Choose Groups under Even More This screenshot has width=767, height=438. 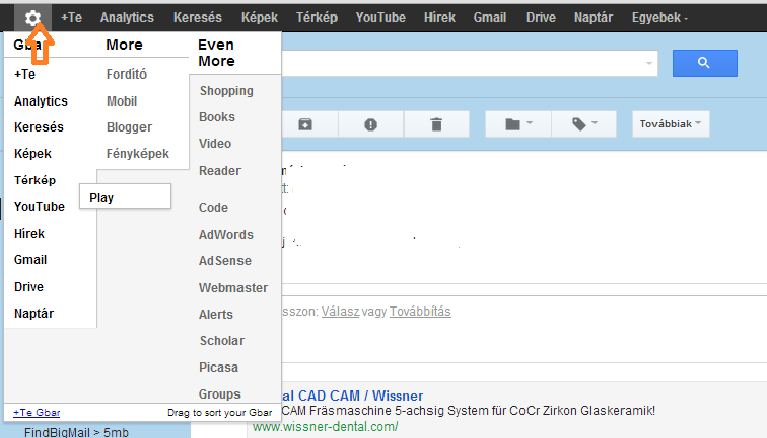(x=220, y=394)
